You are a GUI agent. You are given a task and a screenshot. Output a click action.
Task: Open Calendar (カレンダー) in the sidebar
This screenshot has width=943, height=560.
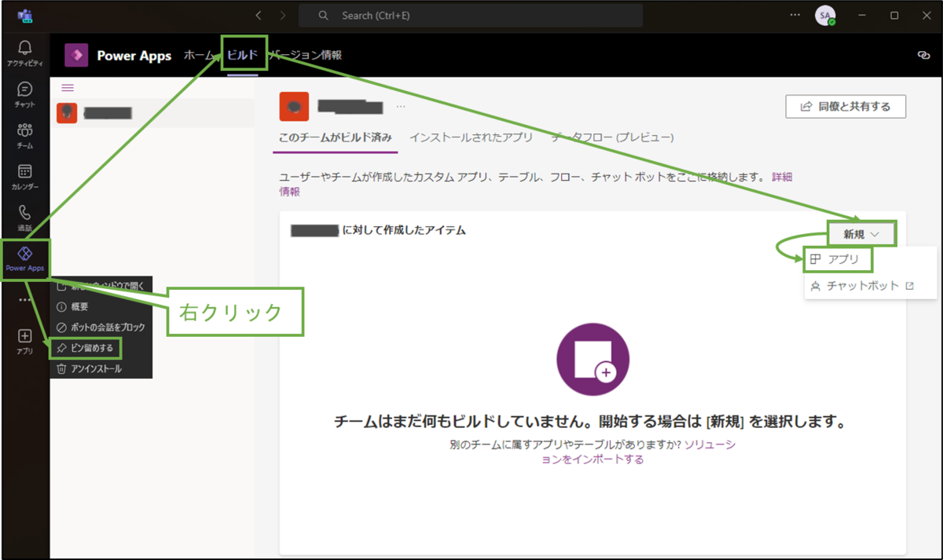pos(25,177)
